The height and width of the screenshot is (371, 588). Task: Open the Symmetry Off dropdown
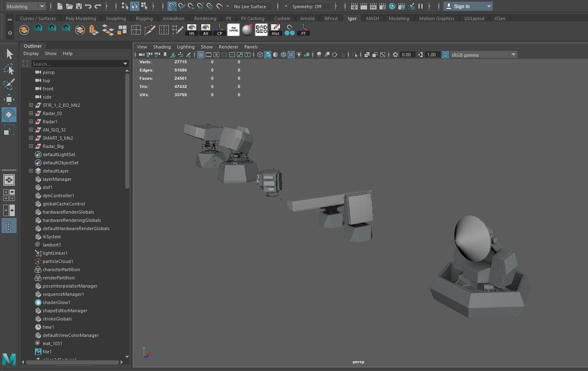(x=310, y=6)
